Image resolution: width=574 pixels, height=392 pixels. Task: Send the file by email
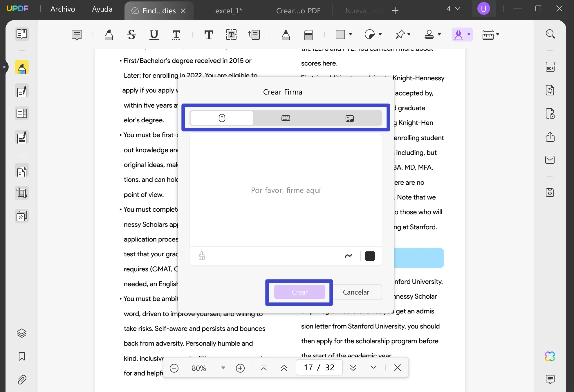coord(550,160)
